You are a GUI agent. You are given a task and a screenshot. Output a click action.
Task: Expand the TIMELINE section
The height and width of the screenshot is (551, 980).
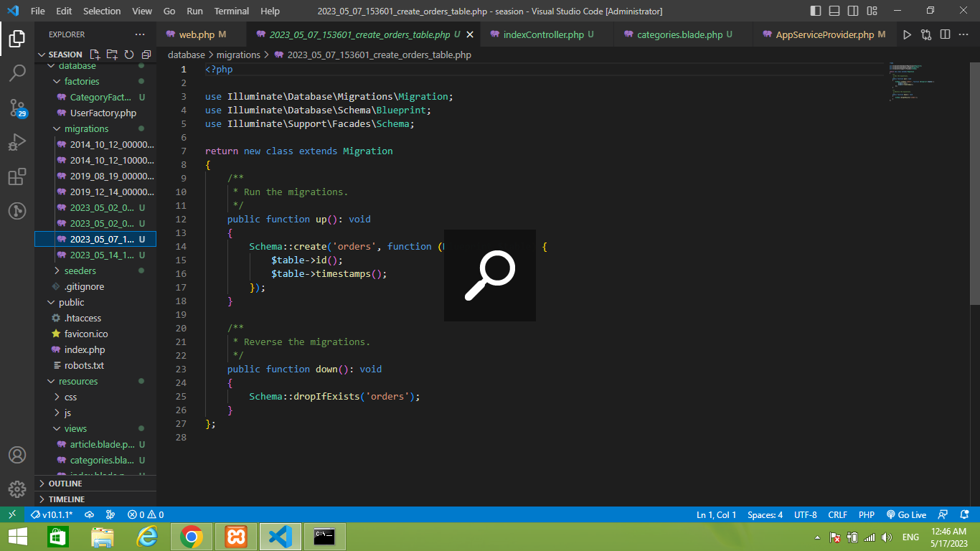(95, 499)
